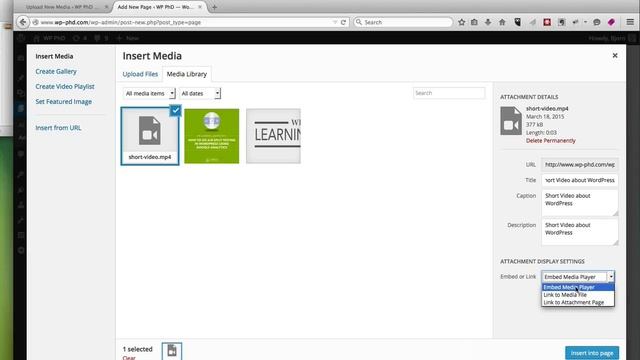Go back using the browser back arrow
The width and height of the screenshot is (640, 360).
23,22
